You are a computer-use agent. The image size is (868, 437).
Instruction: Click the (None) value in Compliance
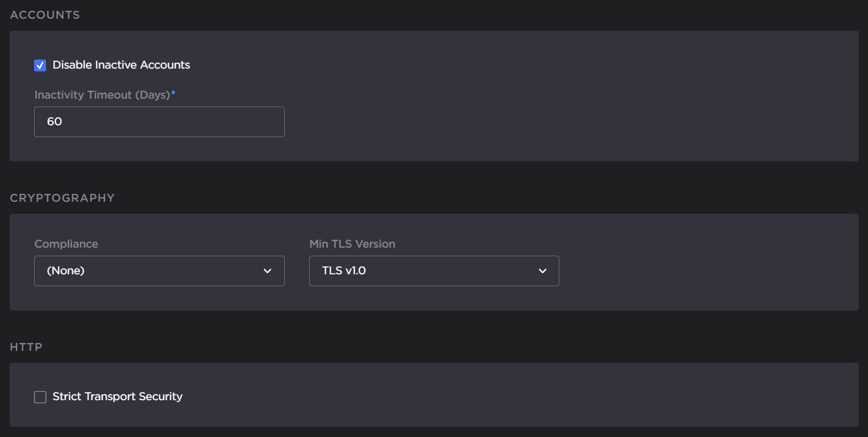coord(66,271)
